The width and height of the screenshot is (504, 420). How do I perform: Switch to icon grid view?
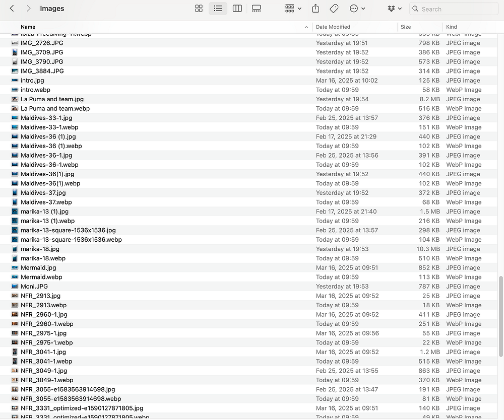199,9
